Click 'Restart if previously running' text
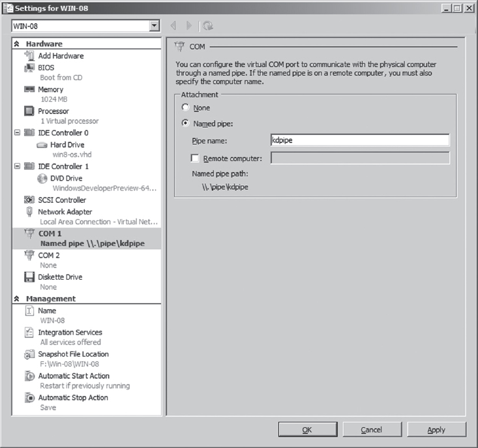This screenshot has height=448, width=478. tap(85, 385)
